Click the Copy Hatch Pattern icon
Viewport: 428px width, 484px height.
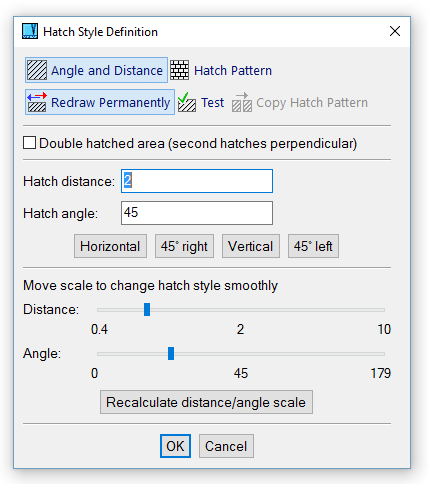click(242, 102)
